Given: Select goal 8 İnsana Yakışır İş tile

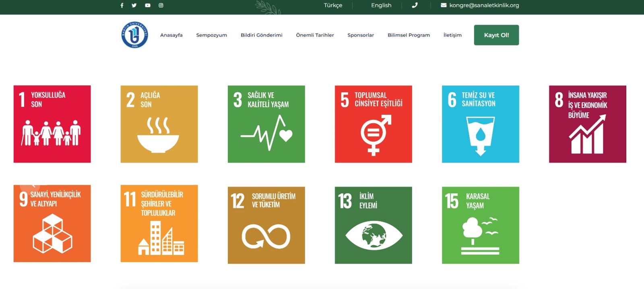Looking at the screenshot, I should pyautogui.click(x=588, y=124).
